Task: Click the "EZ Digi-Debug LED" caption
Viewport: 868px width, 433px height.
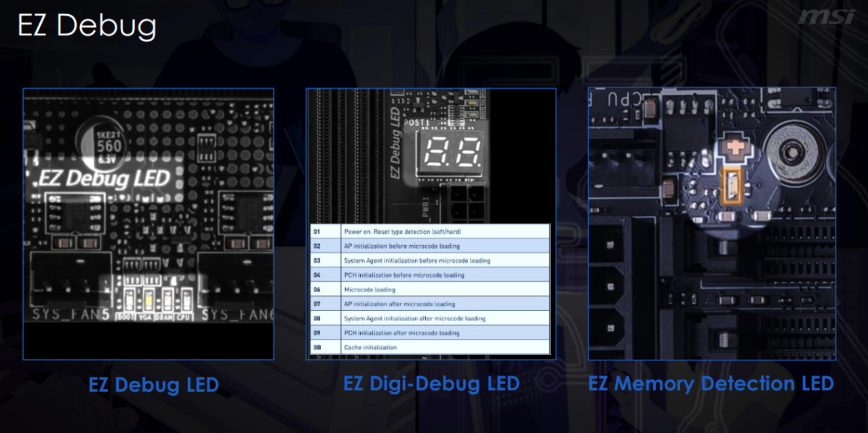Action: click(431, 384)
